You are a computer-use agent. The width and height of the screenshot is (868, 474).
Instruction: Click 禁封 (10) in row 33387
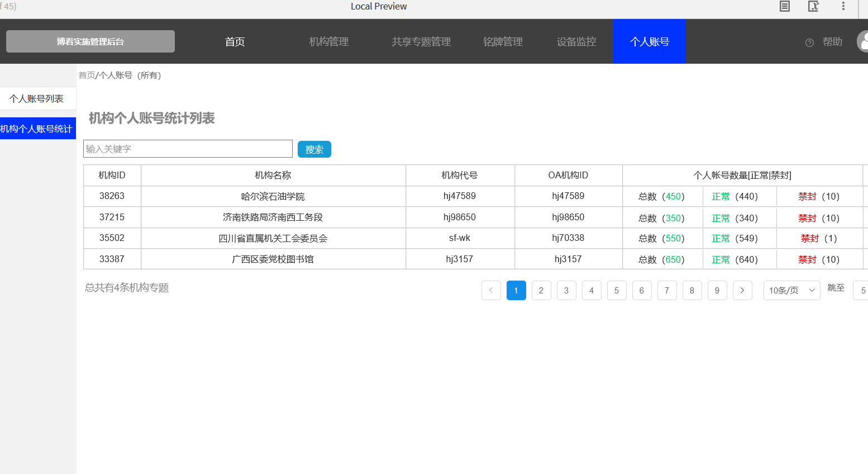819,259
